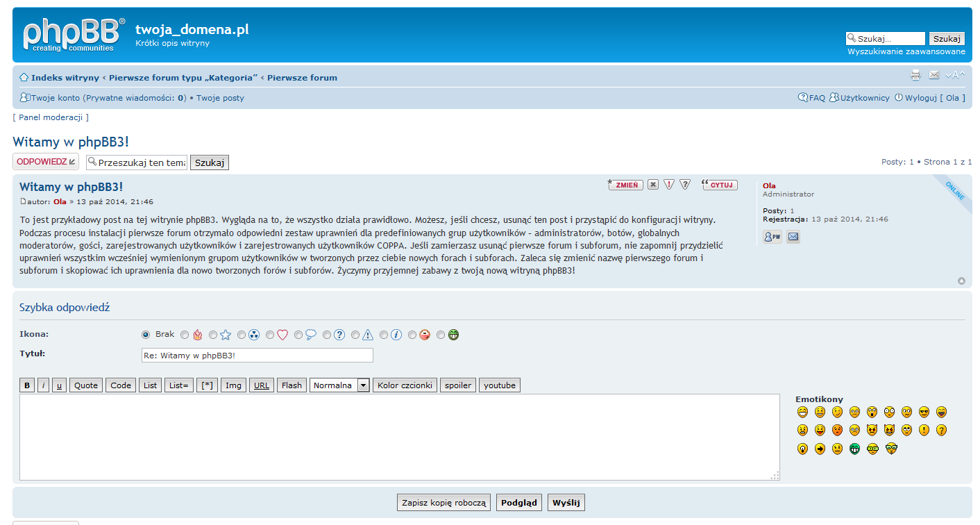Open Panel moderacji link
The image size is (980, 525).
click(51, 117)
